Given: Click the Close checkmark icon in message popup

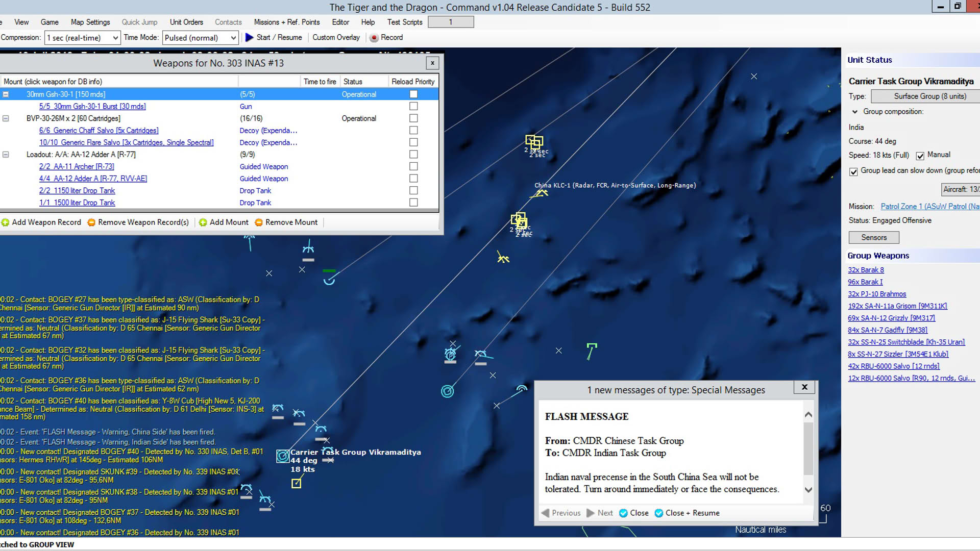Looking at the screenshot, I should [x=623, y=513].
